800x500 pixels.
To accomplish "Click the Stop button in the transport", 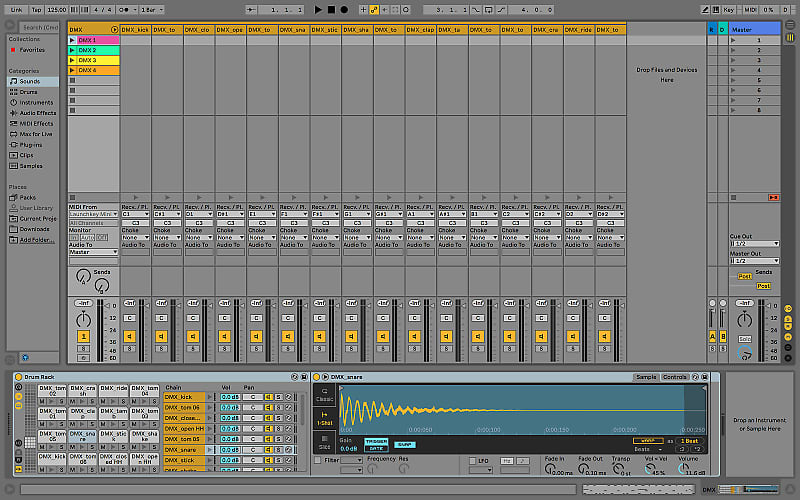I will coord(331,9).
